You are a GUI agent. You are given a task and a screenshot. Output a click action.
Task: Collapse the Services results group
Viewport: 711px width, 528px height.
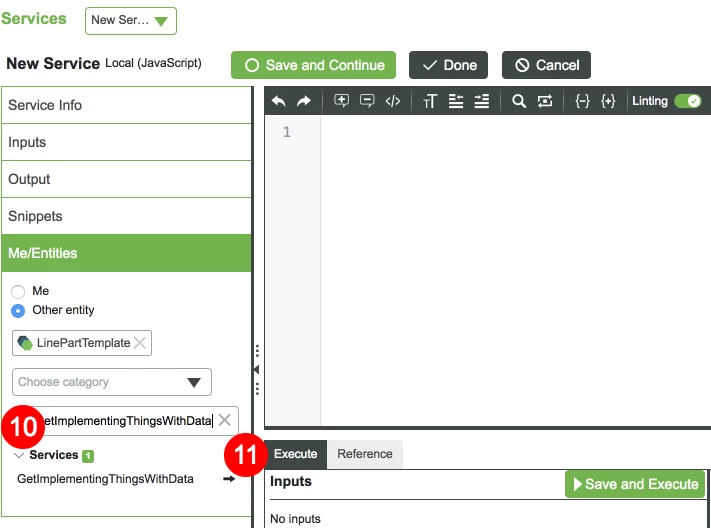coord(19,455)
